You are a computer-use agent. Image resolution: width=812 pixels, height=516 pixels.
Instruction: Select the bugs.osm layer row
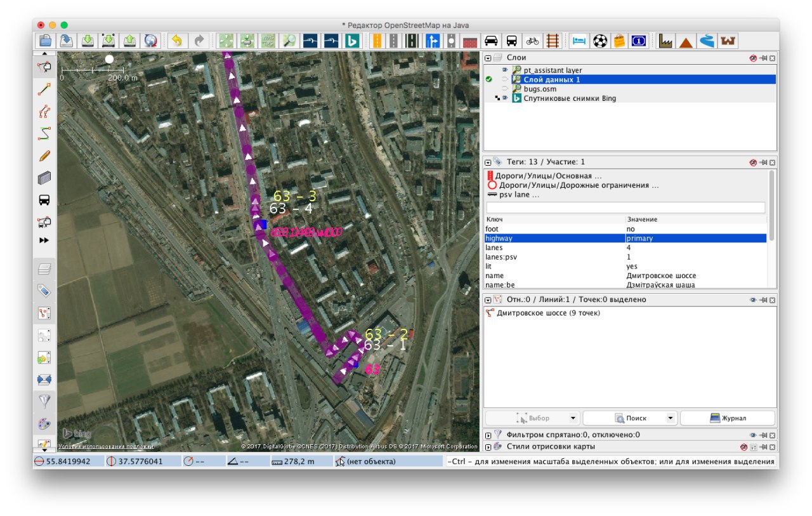point(630,89)
